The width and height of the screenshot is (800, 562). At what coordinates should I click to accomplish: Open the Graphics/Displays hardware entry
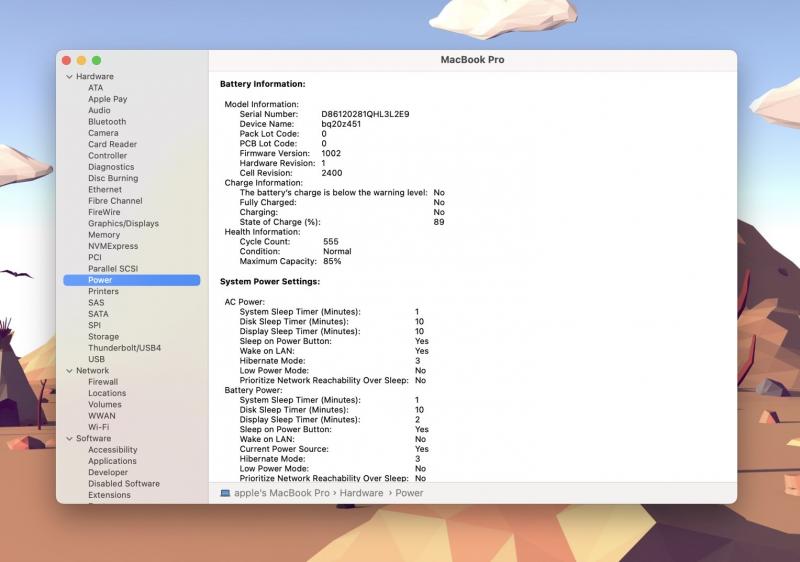[x=123, y=224]
